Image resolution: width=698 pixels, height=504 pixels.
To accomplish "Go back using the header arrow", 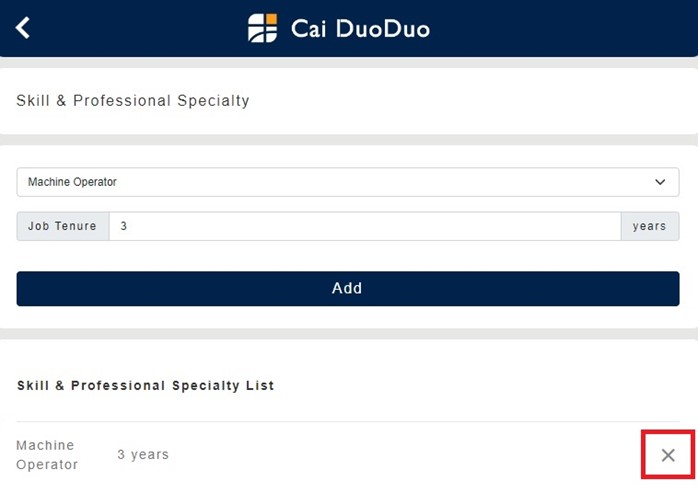I will (23, 28).
